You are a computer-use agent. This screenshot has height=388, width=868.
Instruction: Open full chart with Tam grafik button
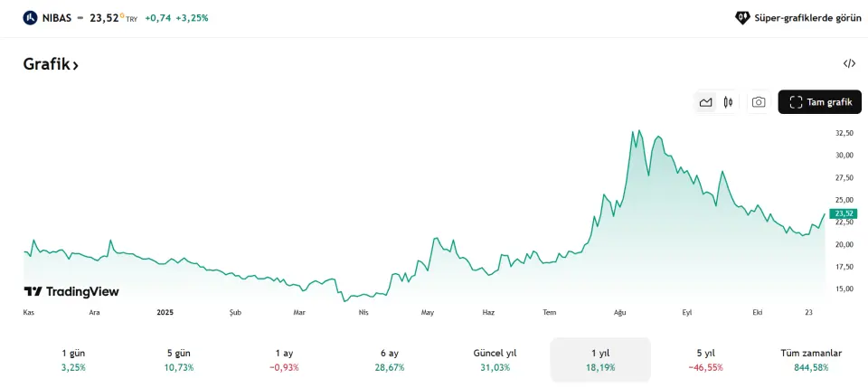819,102
